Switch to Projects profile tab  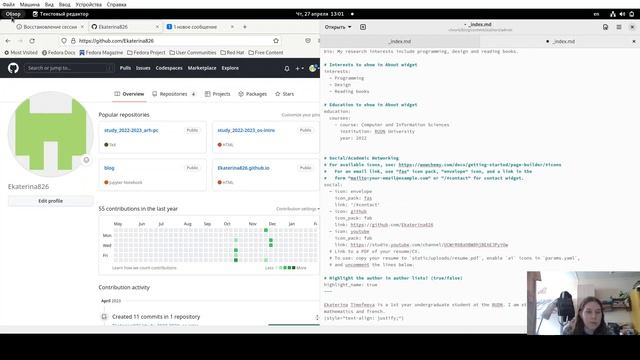[217, 94]
